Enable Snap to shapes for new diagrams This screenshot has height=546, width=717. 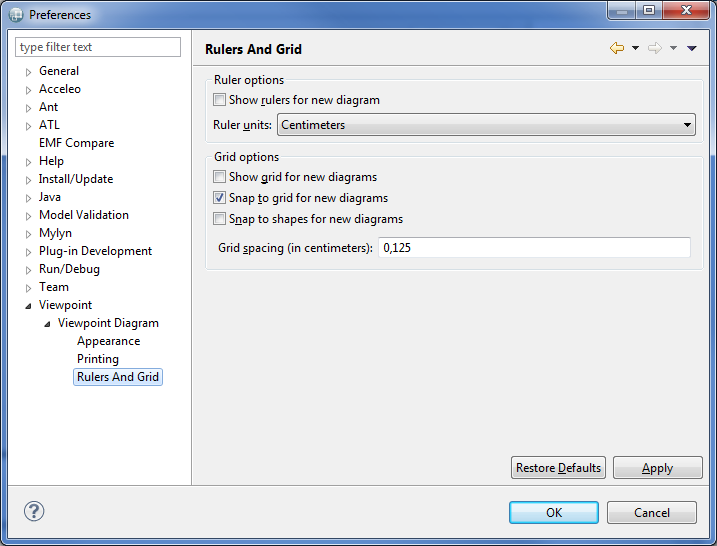click(220, 219)
